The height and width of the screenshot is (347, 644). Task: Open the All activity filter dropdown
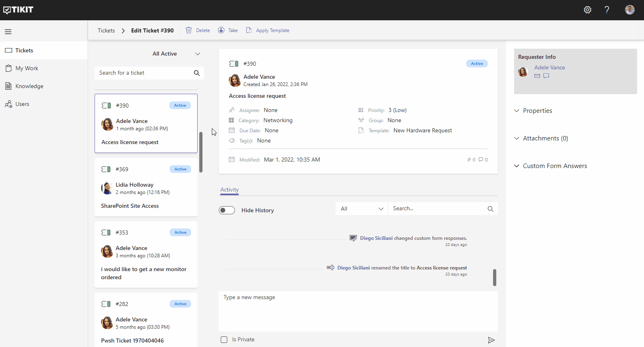(362, 209)
